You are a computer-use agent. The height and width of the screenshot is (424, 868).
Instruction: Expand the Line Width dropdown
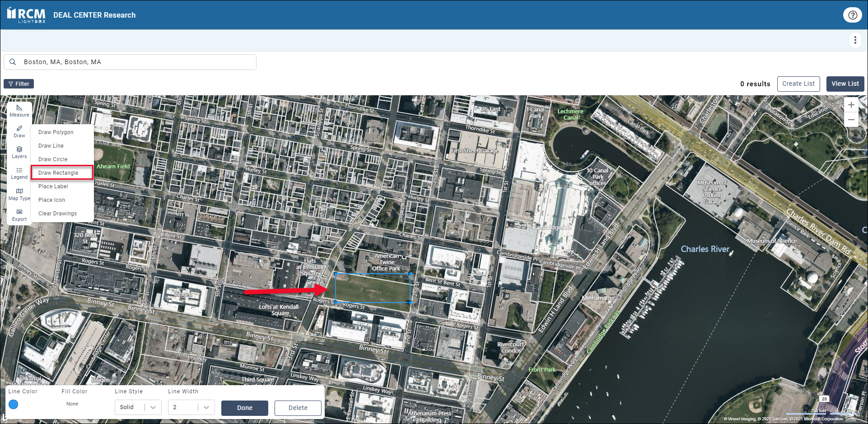click(191, 407)
